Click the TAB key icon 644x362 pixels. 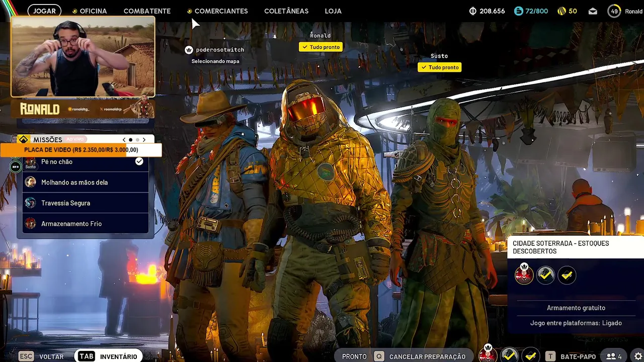[x=86, y=356]
